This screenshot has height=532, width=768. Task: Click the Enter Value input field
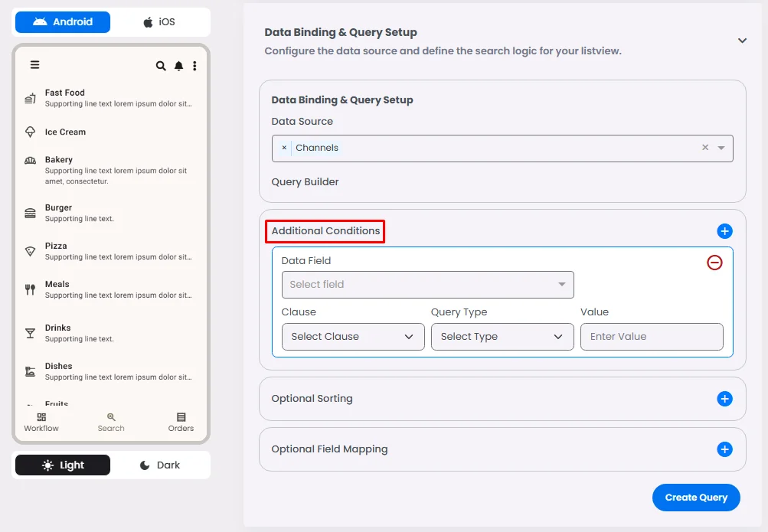pos(651,337)
